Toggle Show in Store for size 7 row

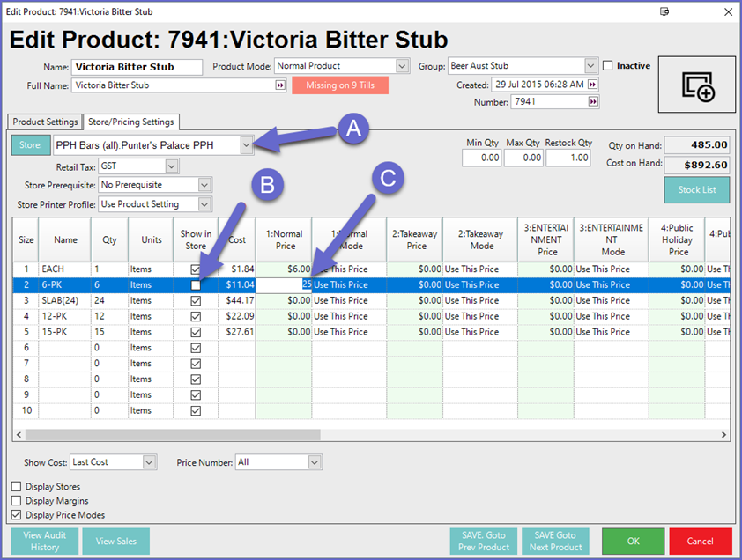point(196,364)
